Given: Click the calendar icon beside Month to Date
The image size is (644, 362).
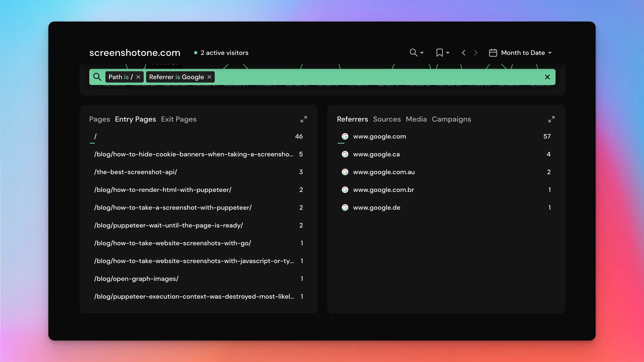Looking at the screenshot, I should tap(493, 53).
